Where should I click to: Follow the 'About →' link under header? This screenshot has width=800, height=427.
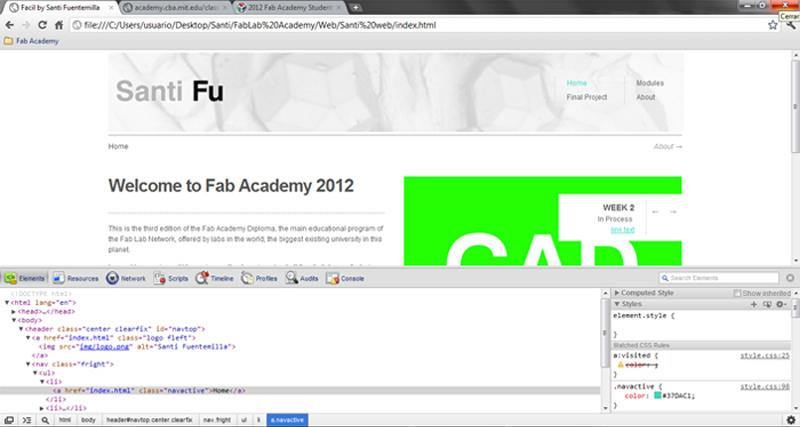[667, 146]
